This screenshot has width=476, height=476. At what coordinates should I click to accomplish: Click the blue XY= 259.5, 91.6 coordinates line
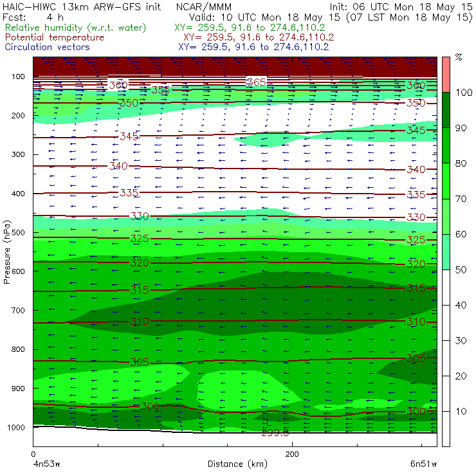click(x=253, y=47)
